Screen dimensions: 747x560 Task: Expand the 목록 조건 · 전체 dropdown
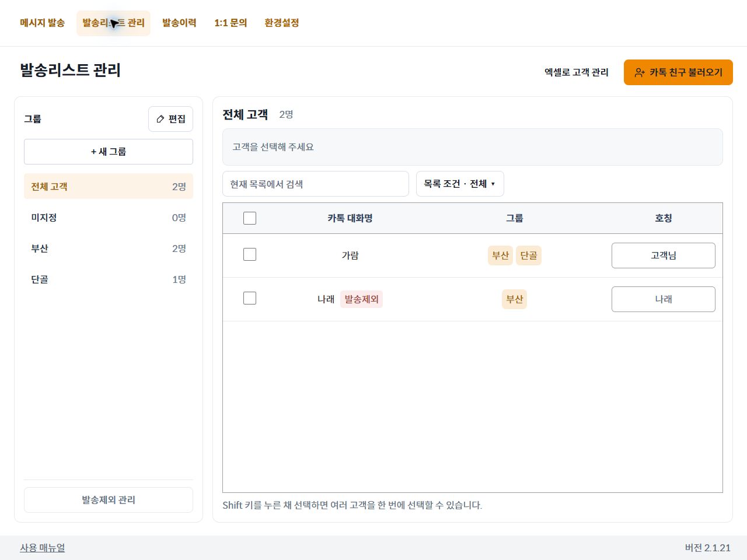[x=460, y=184]
